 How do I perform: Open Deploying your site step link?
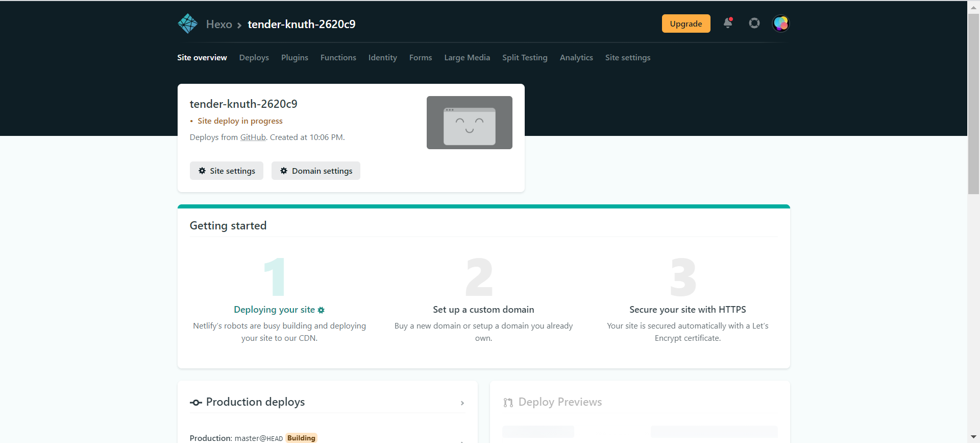pyautogui.click(x=275, y=310)
